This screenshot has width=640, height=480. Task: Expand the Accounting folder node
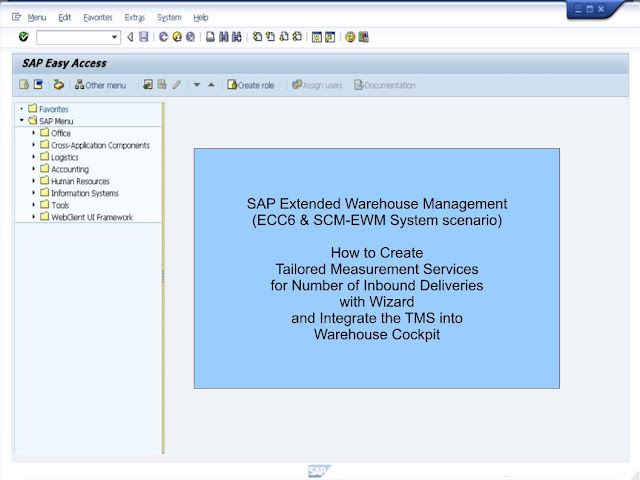click(x=33, y=169)
